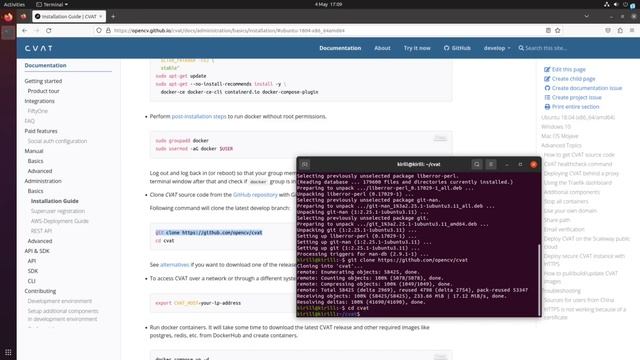The height and width of the screenshot is (360, 640).
Task: Click new terminal tab icon
Action: coord(305,164)
